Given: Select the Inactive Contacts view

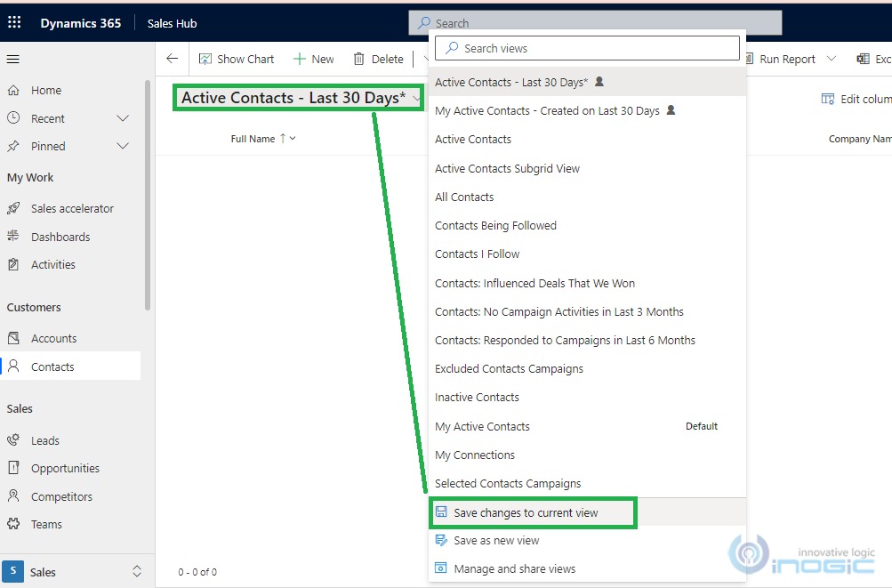Looking at the screenshot, I should pos(587,398).
